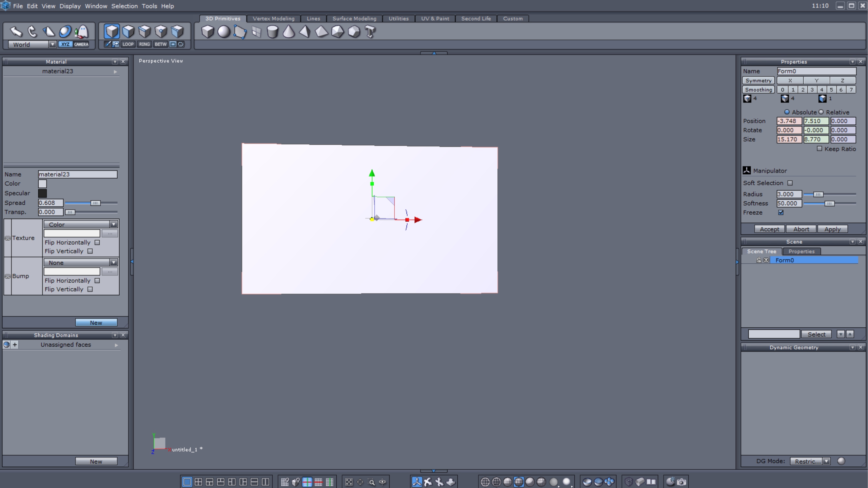The image size is (868, 488).
Task: Click the camera snapshot icon
Action: 682,482
